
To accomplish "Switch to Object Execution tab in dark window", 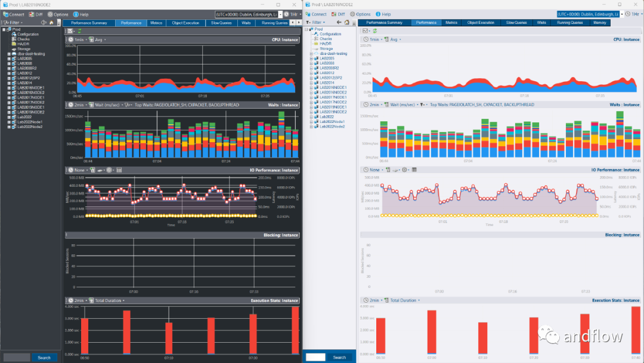I will point(185,23).
